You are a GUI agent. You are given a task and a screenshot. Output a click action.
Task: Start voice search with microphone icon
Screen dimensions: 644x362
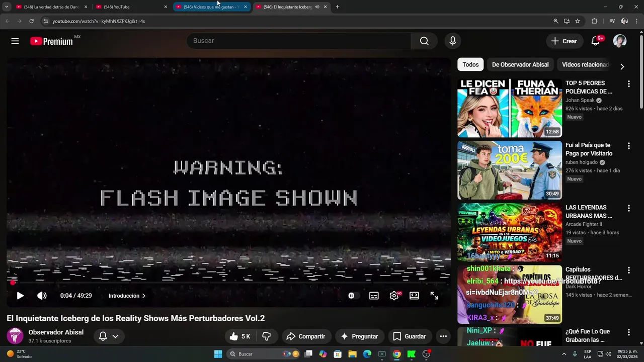(x=453, y=41)
